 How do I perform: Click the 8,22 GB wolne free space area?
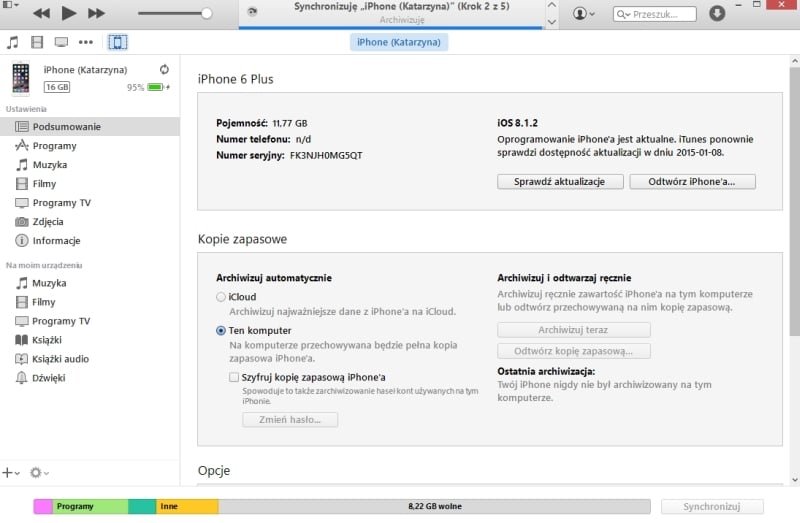(x=435, y=506)
